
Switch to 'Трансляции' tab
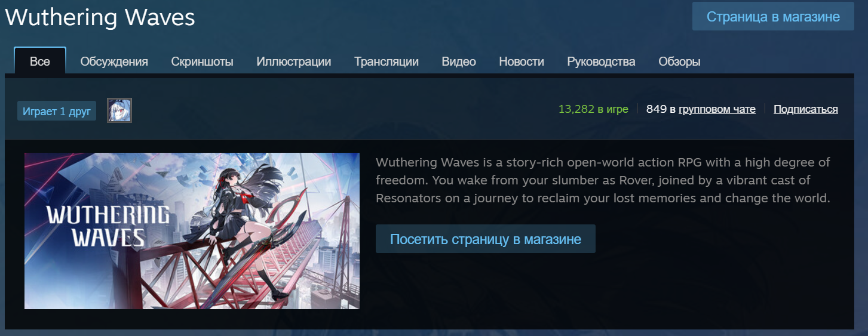(x=387, y=61)
